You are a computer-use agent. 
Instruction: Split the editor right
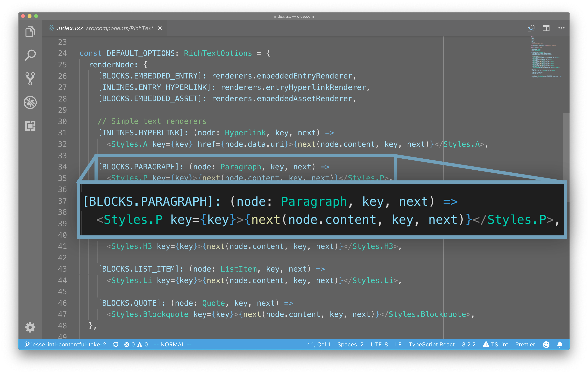coord(546,28)
